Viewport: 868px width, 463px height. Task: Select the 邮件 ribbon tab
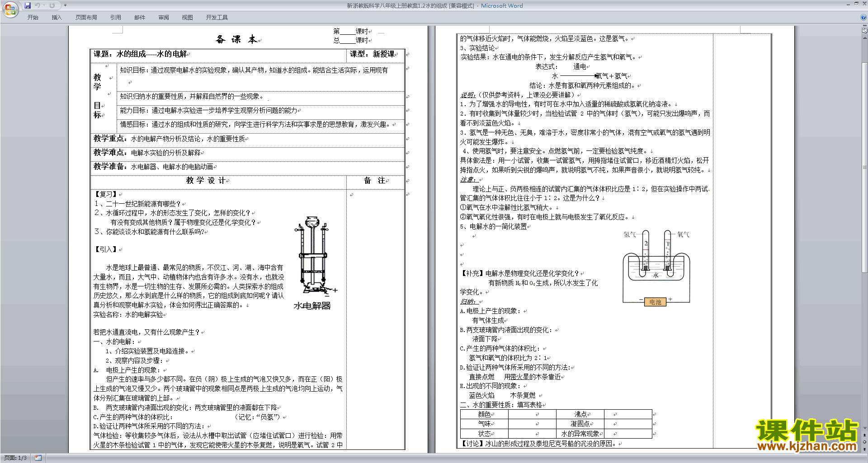pyautogui.click(x=140, y=18)
